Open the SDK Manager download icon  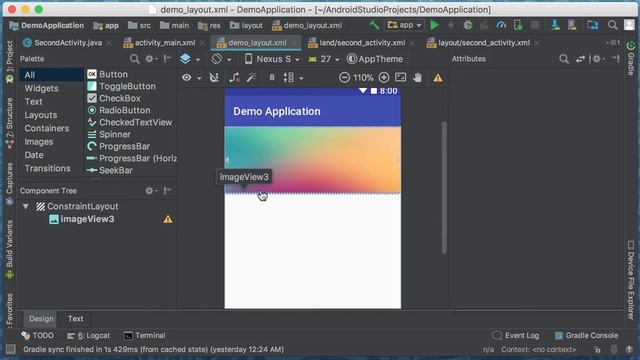pos(555,25)
